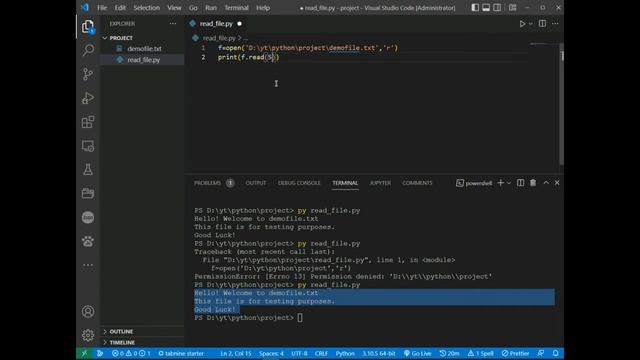Split the editor right
This screenshot has width=640, height=360.
542,24
